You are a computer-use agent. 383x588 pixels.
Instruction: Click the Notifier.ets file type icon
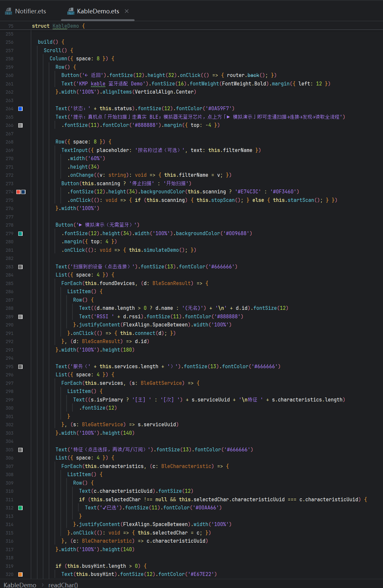tap(8, 11)
